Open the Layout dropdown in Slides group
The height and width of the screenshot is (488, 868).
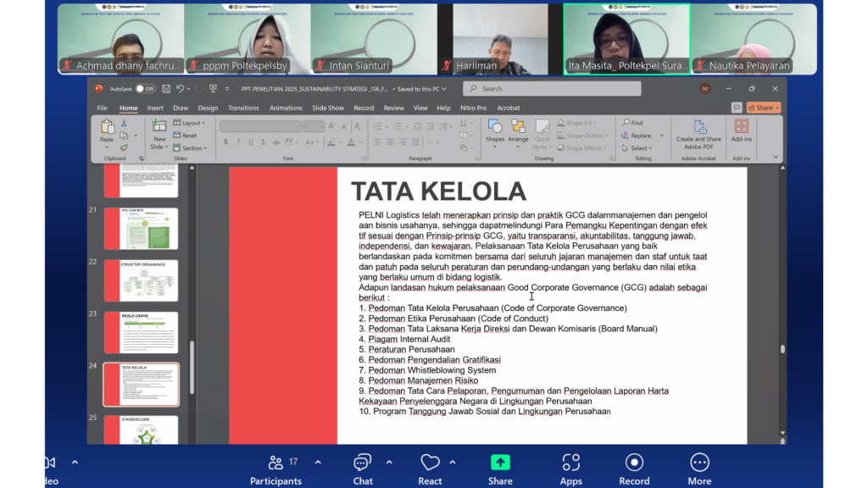pos(190,123)
